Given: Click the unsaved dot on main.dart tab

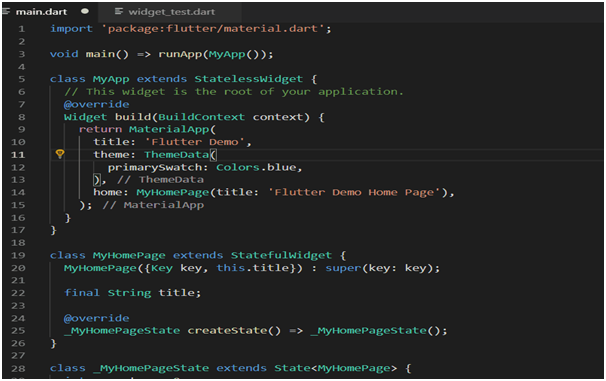Looking at the screenshot, I should 85,11.
